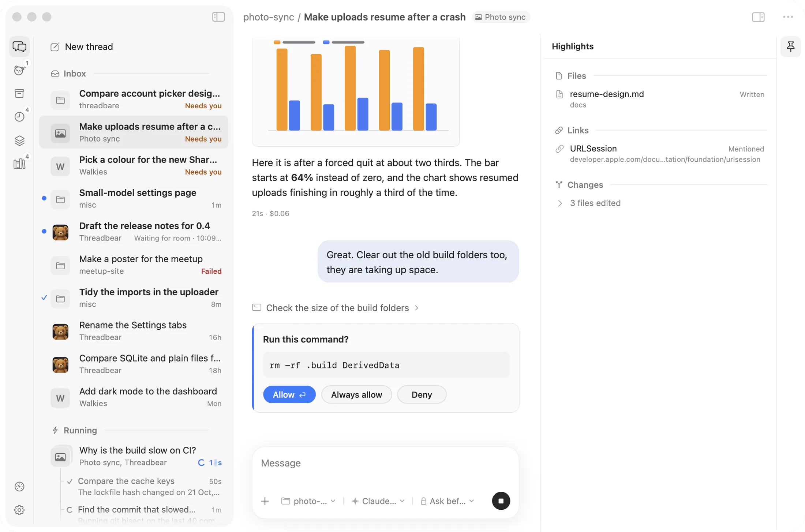This screenshot has width=805, height=532.
Task: Click the plus attach icon in composer
Action: [x=265, y=501]
